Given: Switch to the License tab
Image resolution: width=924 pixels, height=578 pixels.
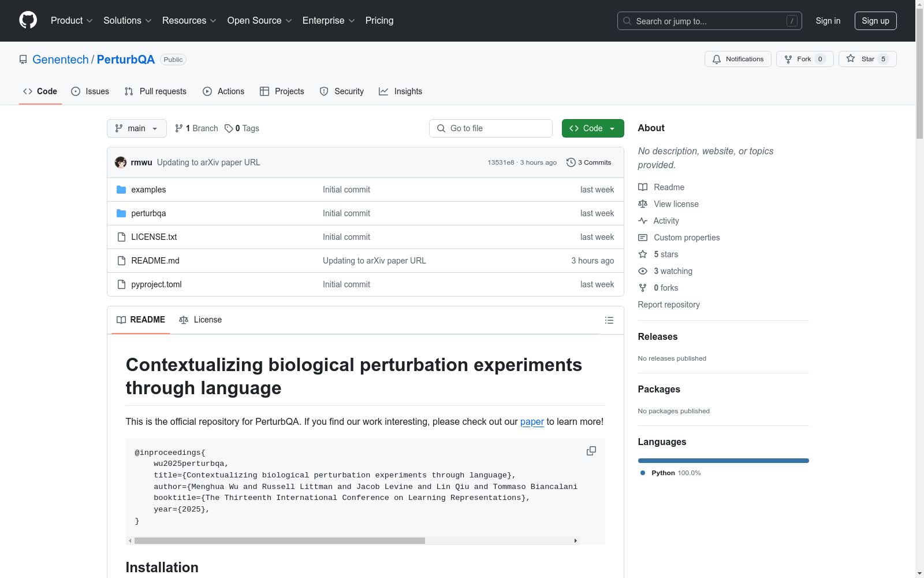Looking at the screenshot, I should click(x=200, y=320).
